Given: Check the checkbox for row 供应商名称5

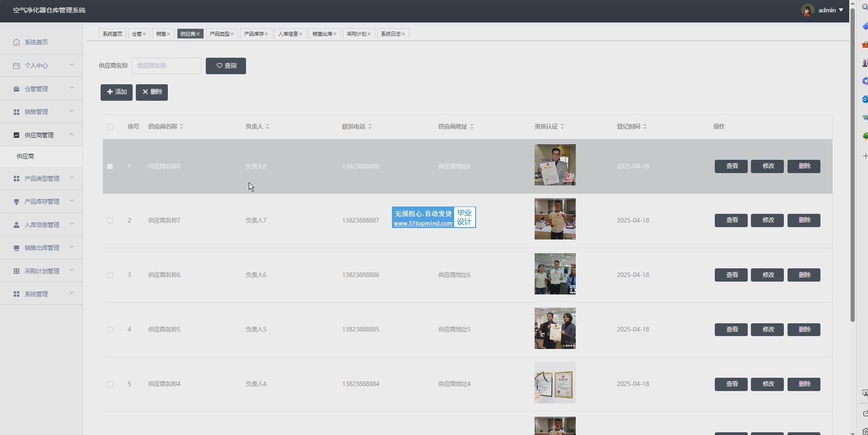Looking at the screenshot, I should click(110, 329).
